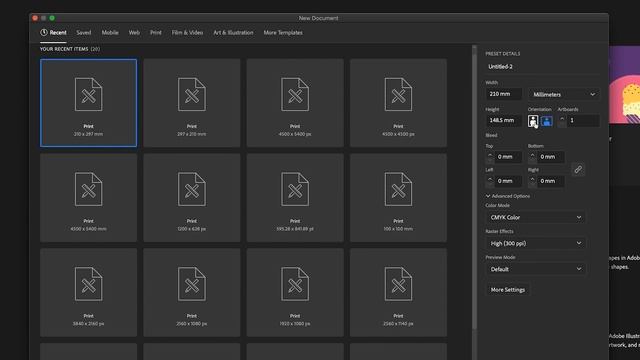Select the 210 x 297 mm Print preset
Image resolution: width=640 pixels, height=360 pixels.
(x=89, y=103)
